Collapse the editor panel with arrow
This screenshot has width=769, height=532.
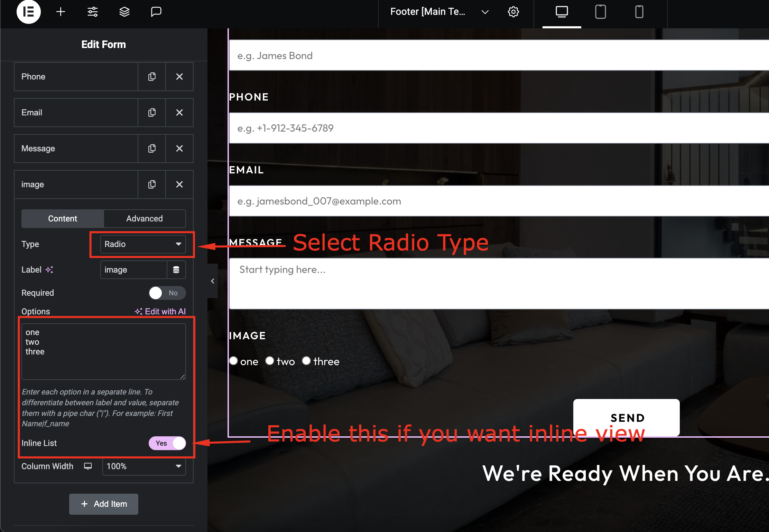pyautogui.click(x=212, y=281)
